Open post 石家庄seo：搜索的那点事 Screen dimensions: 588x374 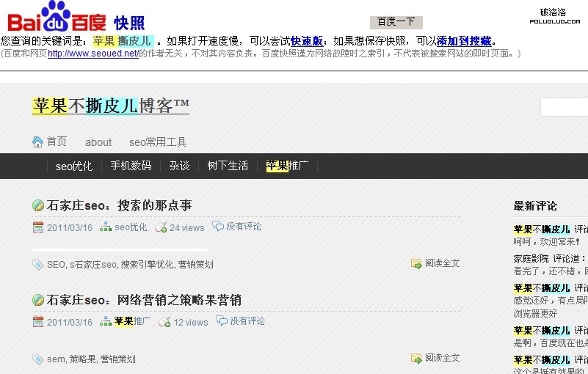point(119,205)
